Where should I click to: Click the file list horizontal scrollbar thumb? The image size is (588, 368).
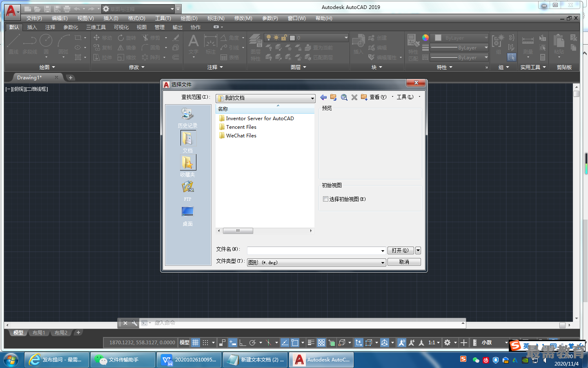(x=238, y=231)
